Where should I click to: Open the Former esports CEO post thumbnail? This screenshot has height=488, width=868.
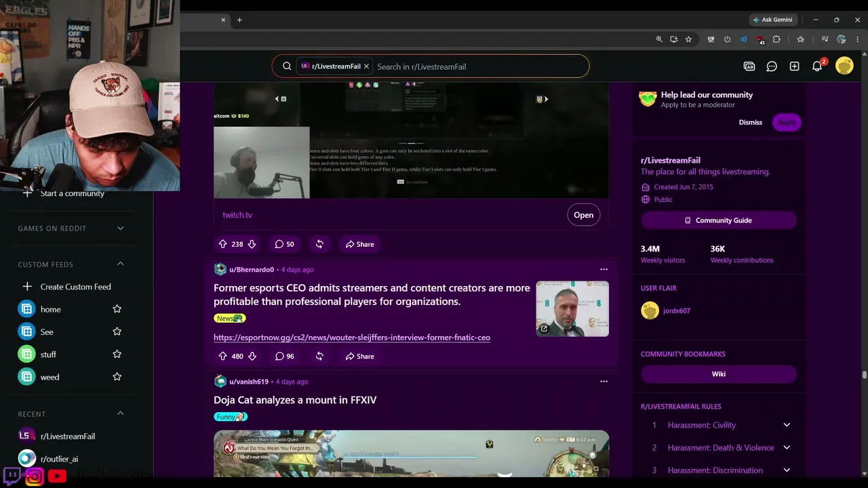click(572, 309)
